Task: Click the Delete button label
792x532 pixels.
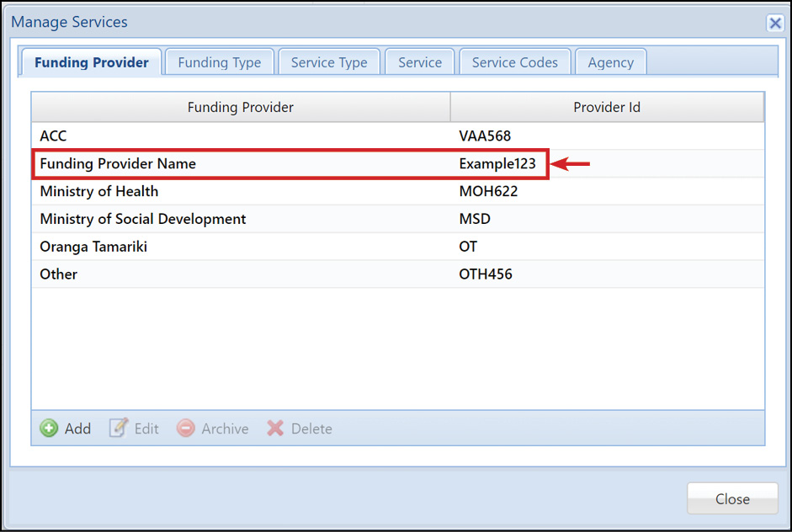Action: 311,428
